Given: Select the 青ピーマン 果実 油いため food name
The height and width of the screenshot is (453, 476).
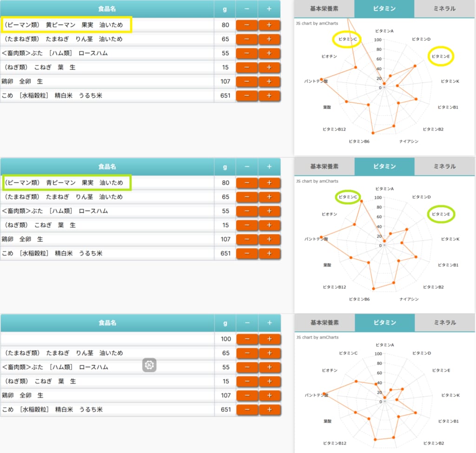Looking at the screenshot, I should coord(64,183).
